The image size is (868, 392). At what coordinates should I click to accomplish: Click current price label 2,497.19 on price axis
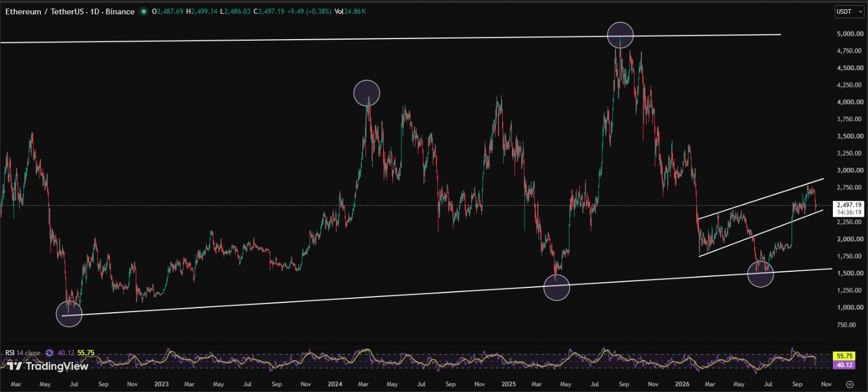coord(850,205)
